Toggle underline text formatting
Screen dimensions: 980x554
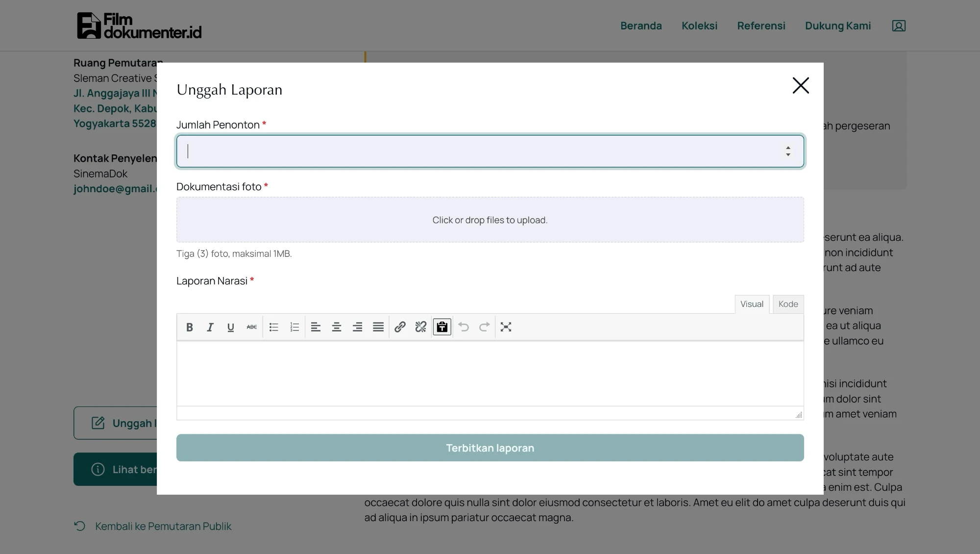coord(231,327)
